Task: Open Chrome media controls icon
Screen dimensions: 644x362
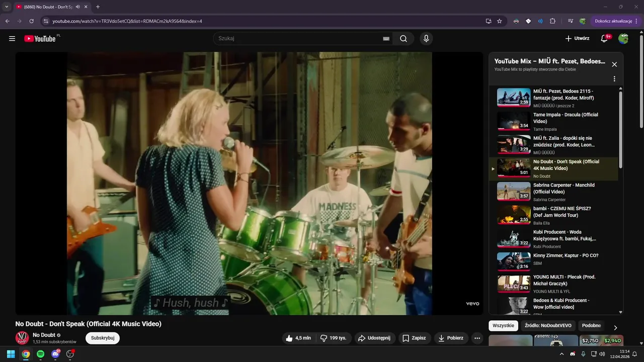Action: click(x=571, y=21)
